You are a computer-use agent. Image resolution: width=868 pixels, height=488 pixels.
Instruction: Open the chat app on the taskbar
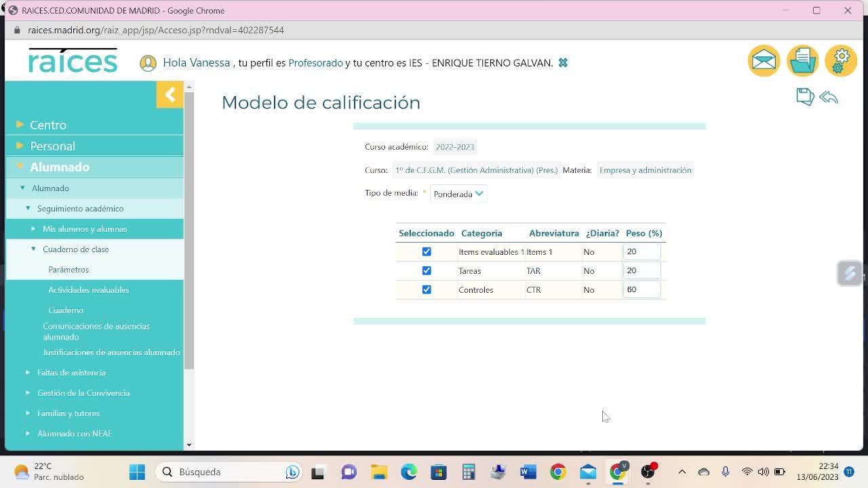tap(349, 472)
